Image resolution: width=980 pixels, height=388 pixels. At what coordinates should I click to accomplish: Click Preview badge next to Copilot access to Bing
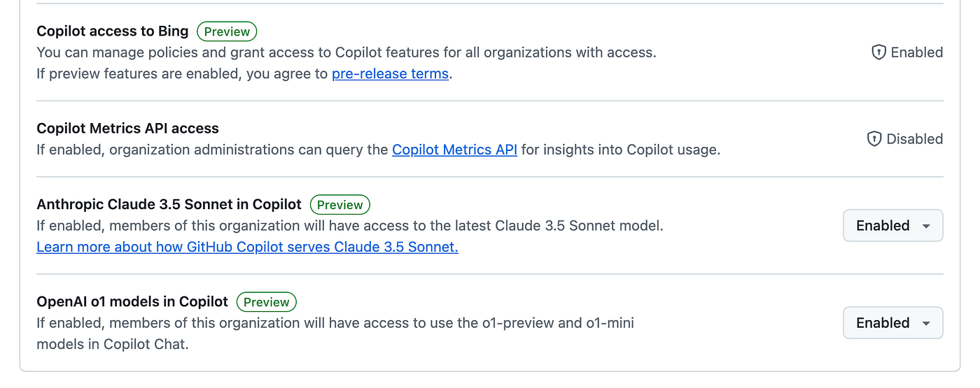[x=227, y=31]
